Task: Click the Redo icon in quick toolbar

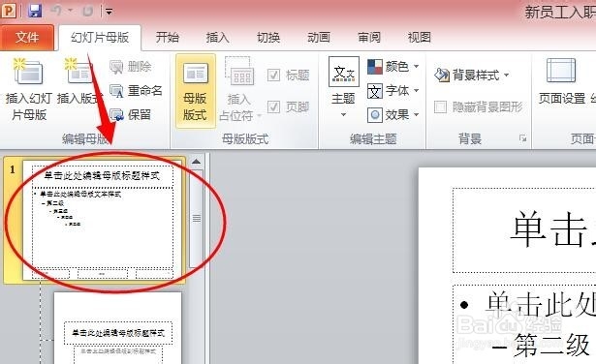Action: point(87,11)
